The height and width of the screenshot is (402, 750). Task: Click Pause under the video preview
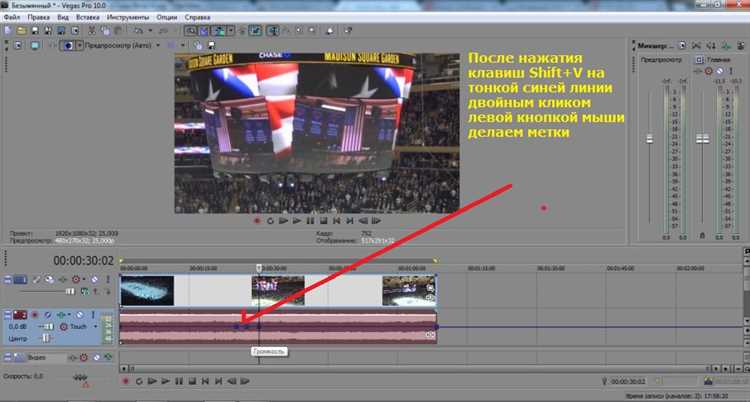310,221
